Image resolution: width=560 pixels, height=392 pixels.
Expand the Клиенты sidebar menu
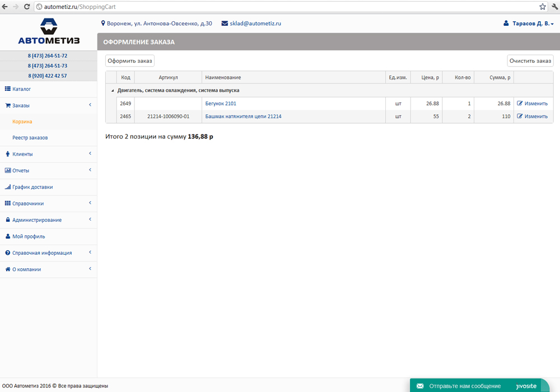pos(22,154)
